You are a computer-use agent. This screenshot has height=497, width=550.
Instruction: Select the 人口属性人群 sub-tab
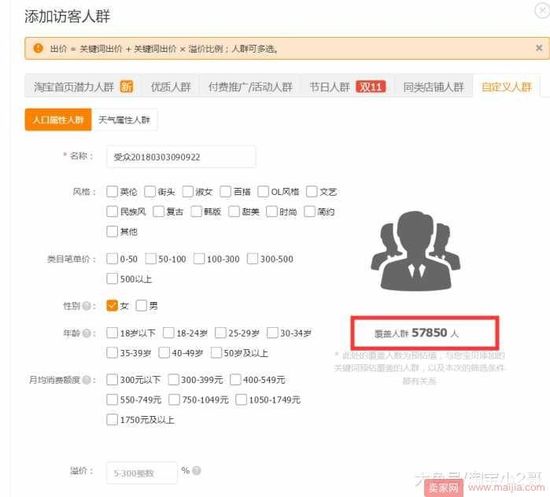click(58, 120)
